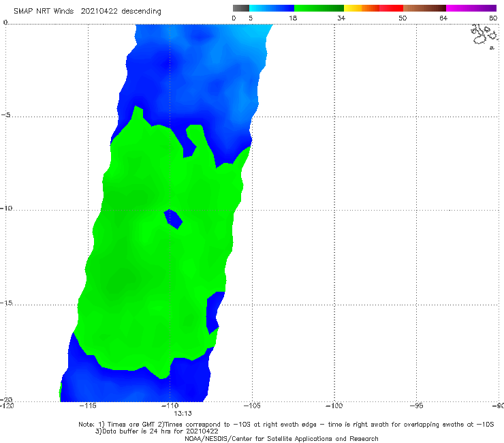Click the latitude label "-15"
The width and height of the screenshot is (504, 443).
click(6, 303)
